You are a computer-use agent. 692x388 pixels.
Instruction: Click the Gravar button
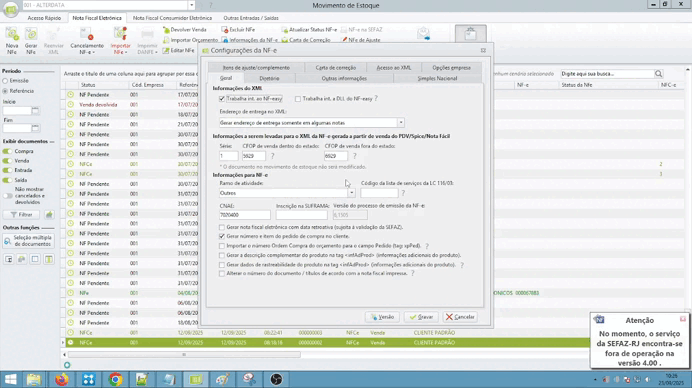click(421, 317)
